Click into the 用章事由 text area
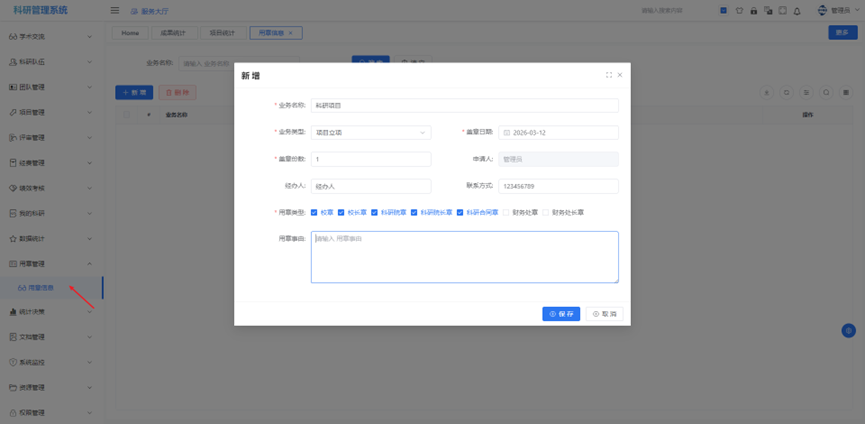This screenshot has height=424, width=865. 464,257
